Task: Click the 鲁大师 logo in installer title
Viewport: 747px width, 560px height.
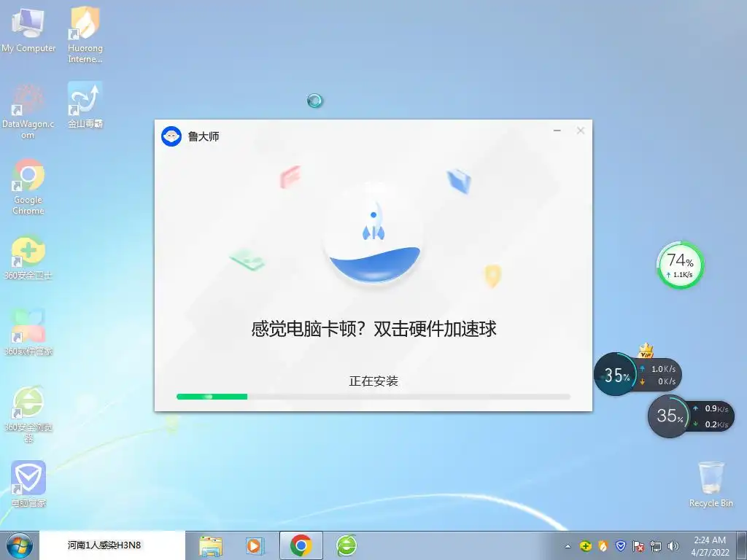Action: 171,136
